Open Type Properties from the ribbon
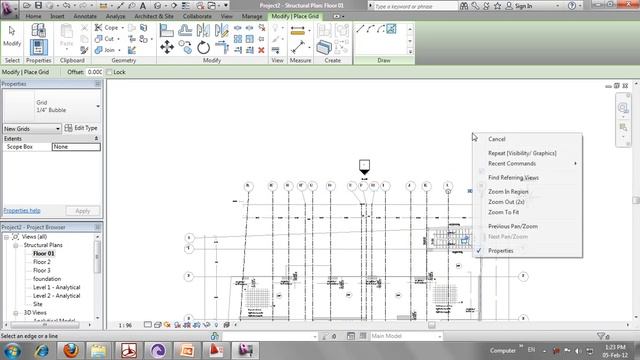The height and width of the screenshot is (360, 640). [x=39, y=30]
